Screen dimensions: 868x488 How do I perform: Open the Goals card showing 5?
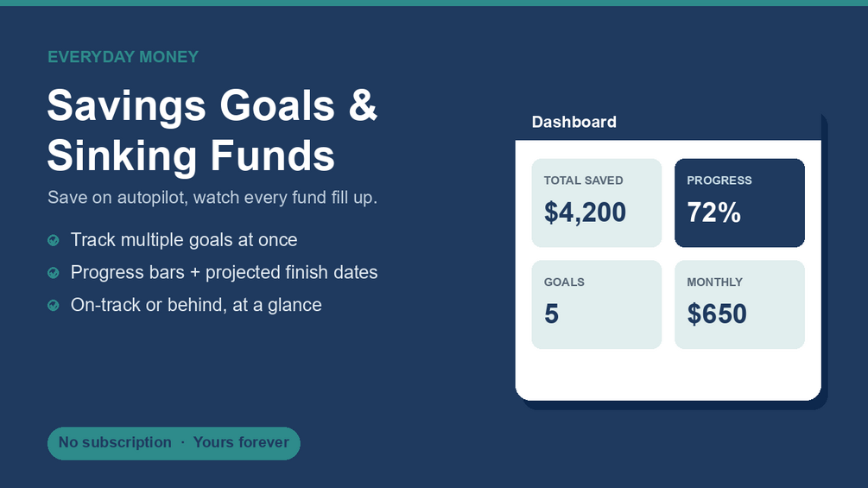(596, 305)
